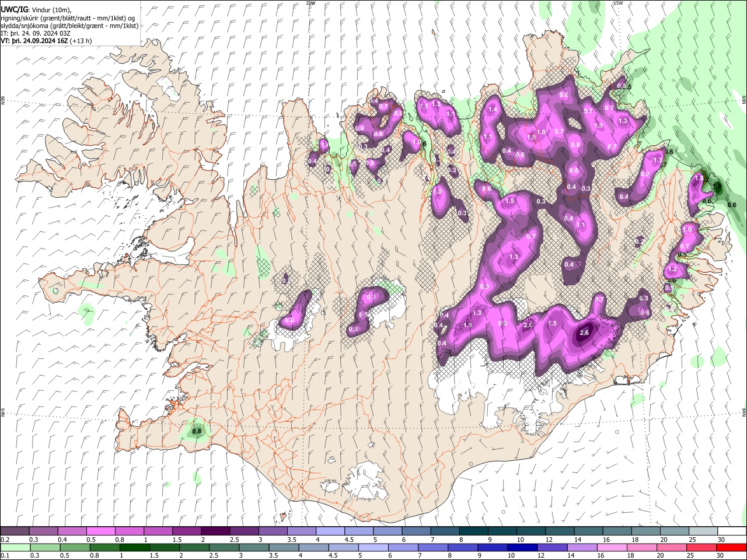Screen dimensions: 747x560
Task: Click the dark teal top-row swatch starting at 9
Action: (x=502, y=531)
